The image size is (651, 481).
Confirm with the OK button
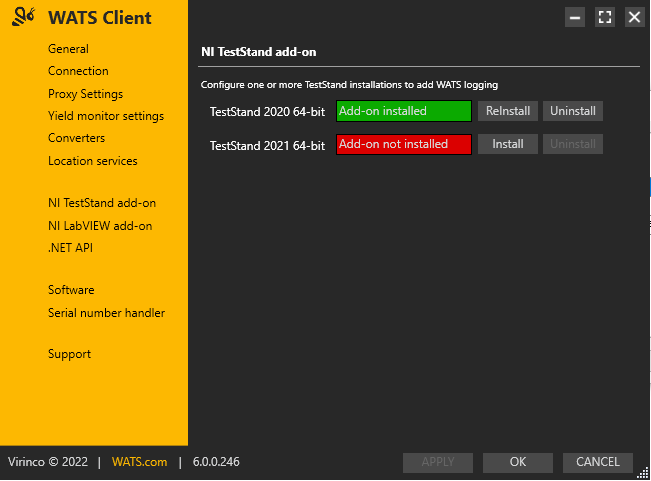pos(518,462)
